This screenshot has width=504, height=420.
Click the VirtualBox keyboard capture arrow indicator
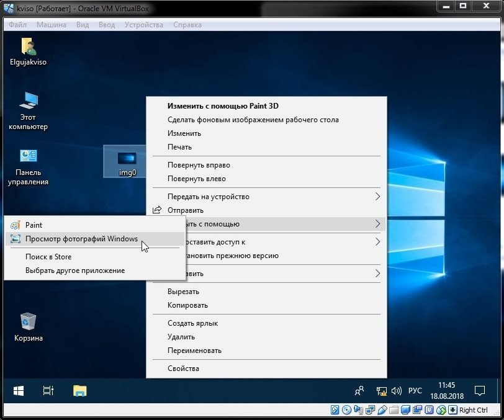click(x=452, y=410)
